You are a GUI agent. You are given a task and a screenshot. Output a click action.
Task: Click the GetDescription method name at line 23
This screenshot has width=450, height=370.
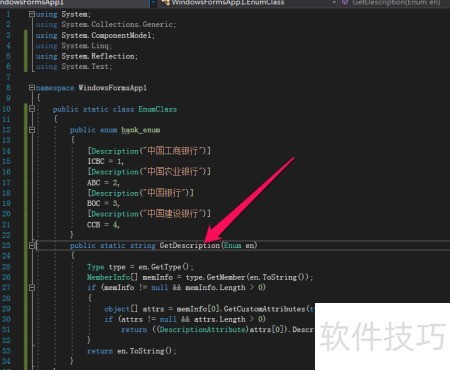click(x=189, y=246)
